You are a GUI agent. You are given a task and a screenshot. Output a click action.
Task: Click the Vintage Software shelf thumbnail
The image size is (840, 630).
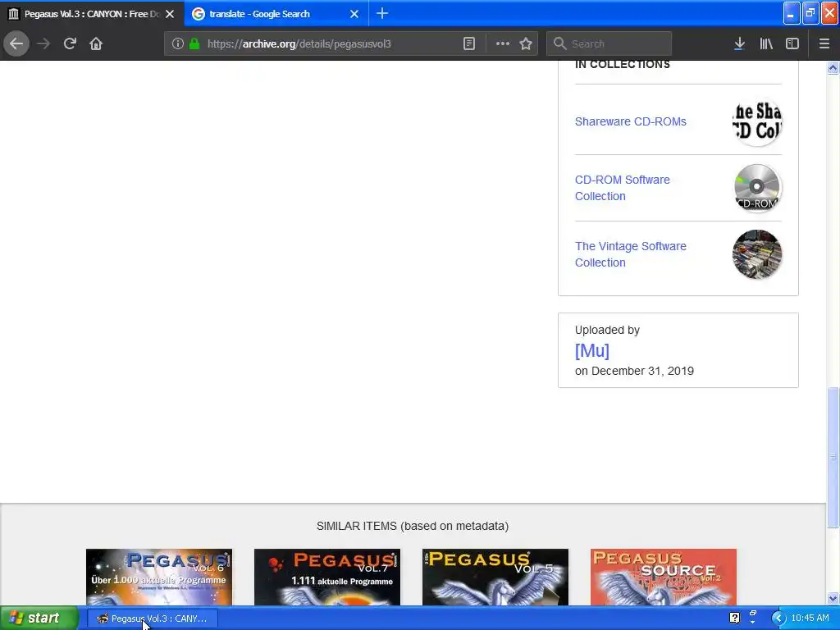point(756,254)
